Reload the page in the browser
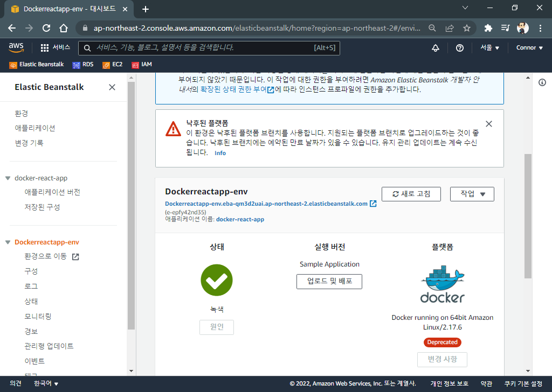This screenshot has height=392, width=552. (x=46, y=28)
